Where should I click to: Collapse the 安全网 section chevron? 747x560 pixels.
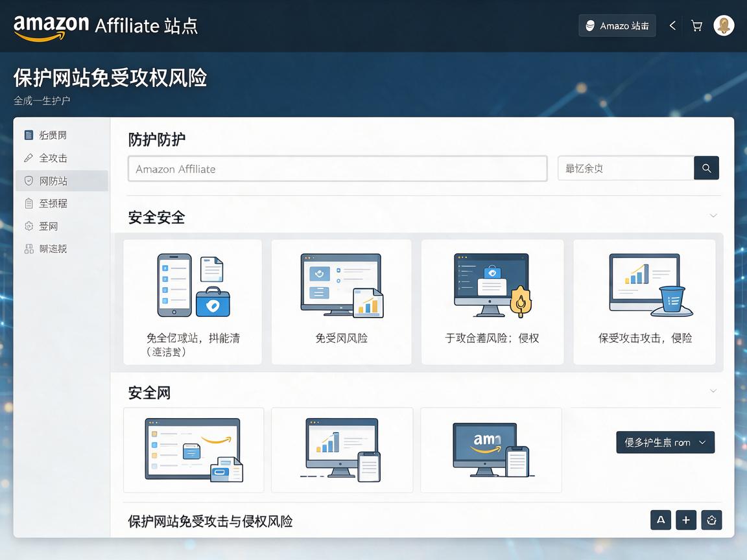(x=713, y=391)
